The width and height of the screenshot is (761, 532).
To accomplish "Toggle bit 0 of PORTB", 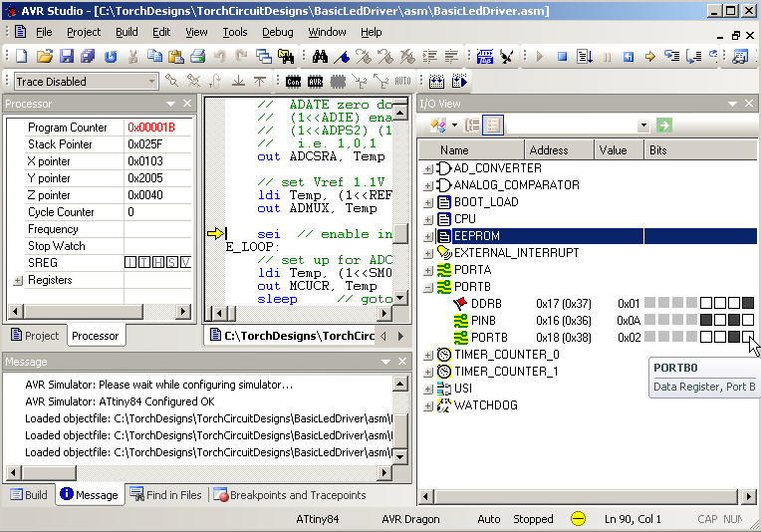I will click(748, 337).
